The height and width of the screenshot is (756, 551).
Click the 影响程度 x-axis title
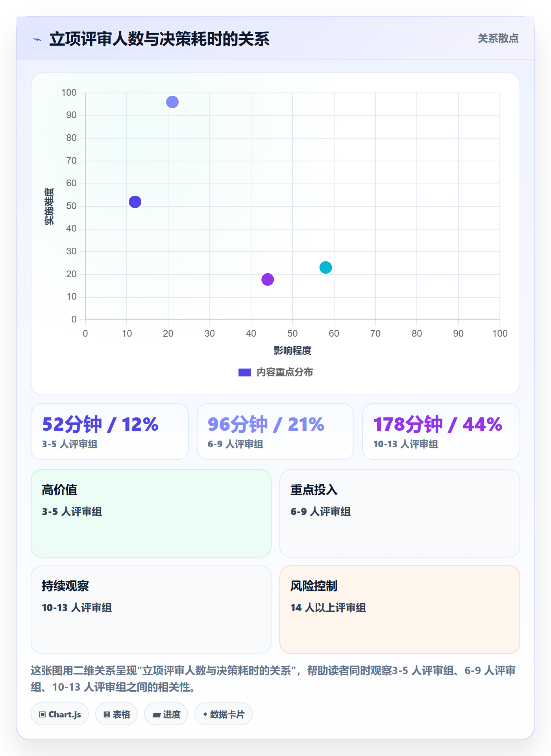point(292,350)
